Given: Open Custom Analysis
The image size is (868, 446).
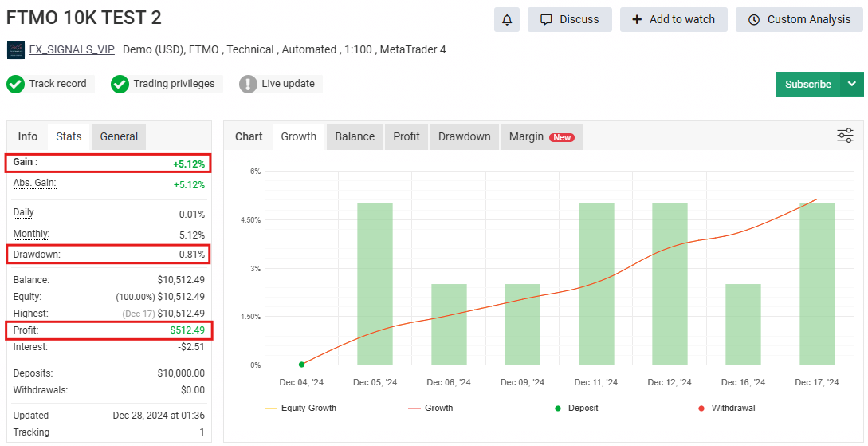Looking at the screenshot, I should point(799,19).
